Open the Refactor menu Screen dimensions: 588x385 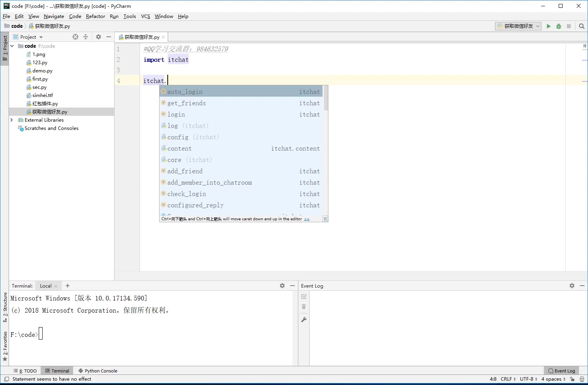point(95,16)
